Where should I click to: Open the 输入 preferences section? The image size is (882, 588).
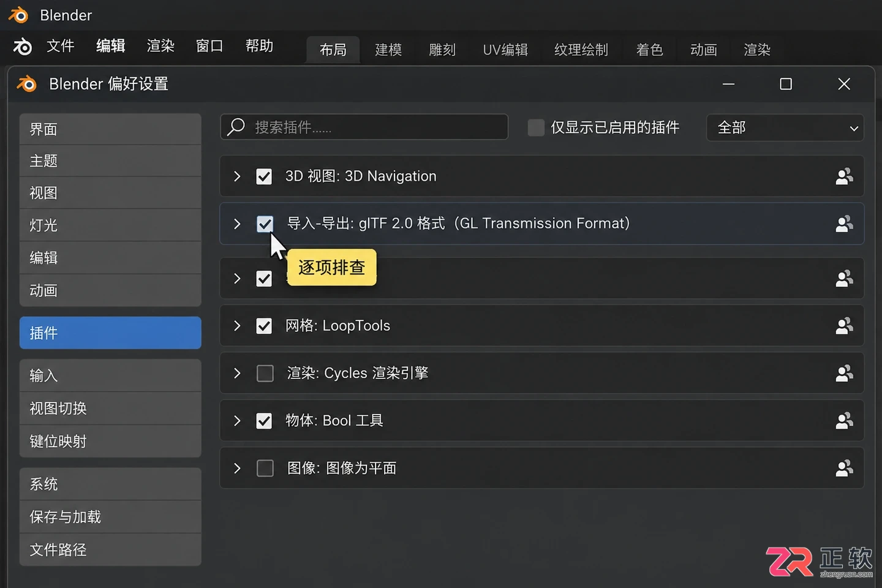pyautogui.click(x=110, y=375)
